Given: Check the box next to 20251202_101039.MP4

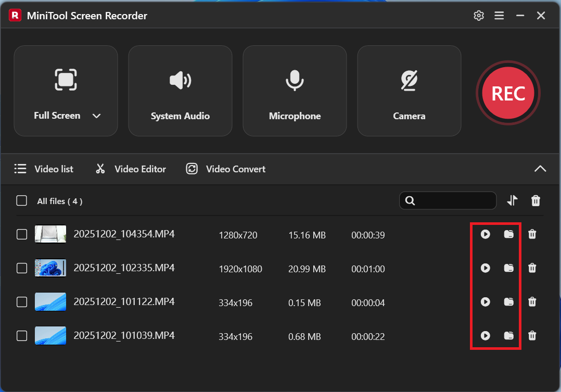Looking at the screenshot, I should [21, 336].
